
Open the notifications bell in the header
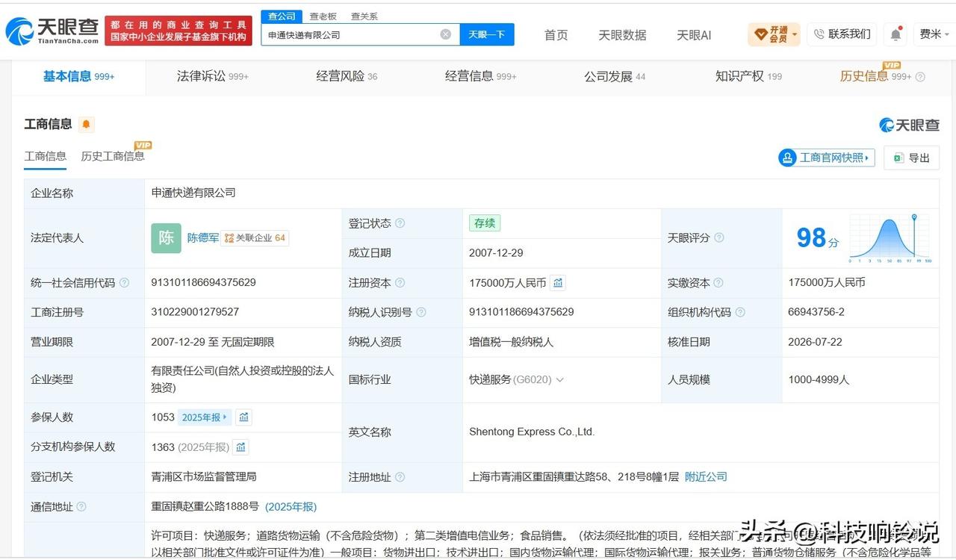(896, 34)
